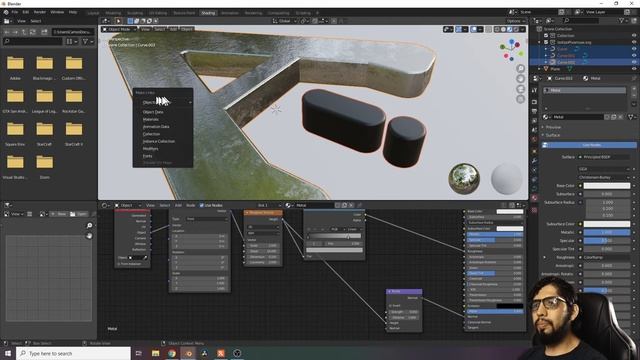Switch to wireframe viewport shading

tap(497, 29)
